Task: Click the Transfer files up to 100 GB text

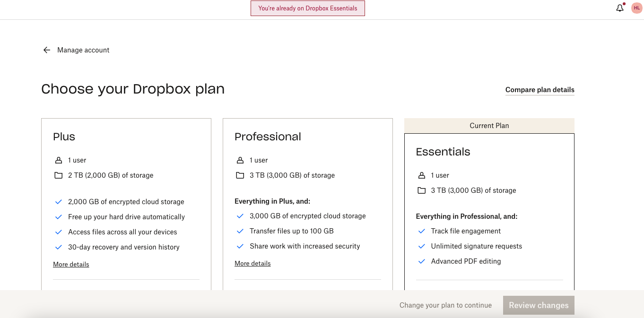Action: point(292,231)
